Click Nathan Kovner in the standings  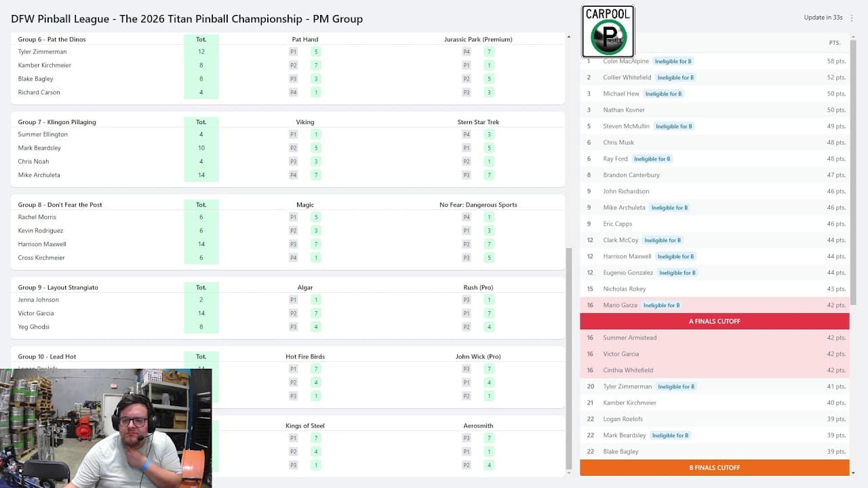pyautogui.click(x=624, y=110)
